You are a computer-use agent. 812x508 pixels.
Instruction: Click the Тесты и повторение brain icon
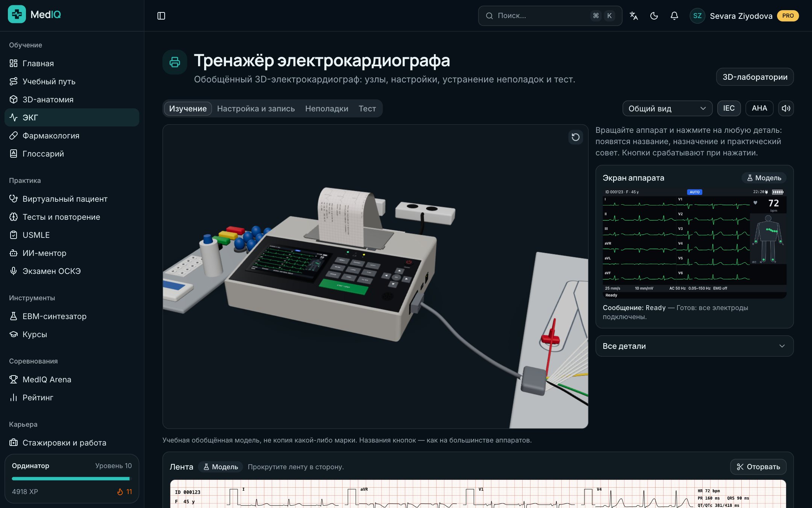(x=14, y=217)
